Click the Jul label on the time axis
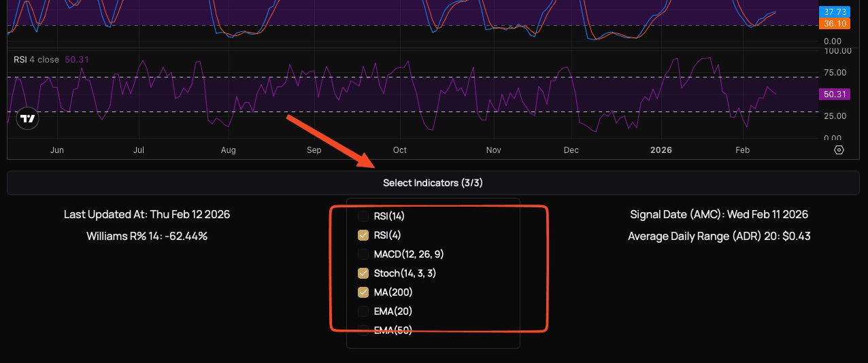868x363 pixels. click(x=139, y=150)
